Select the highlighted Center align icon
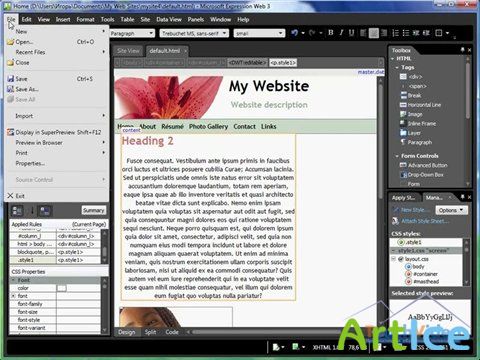 point(374,33)
